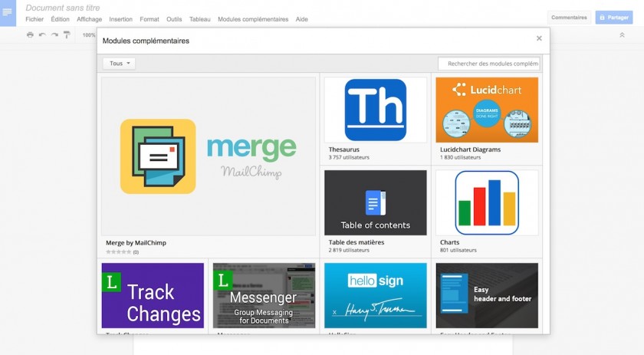Open the Format menu
Image resolution: width=644 pixels, height=355 pixels.
tap(149, 19)
